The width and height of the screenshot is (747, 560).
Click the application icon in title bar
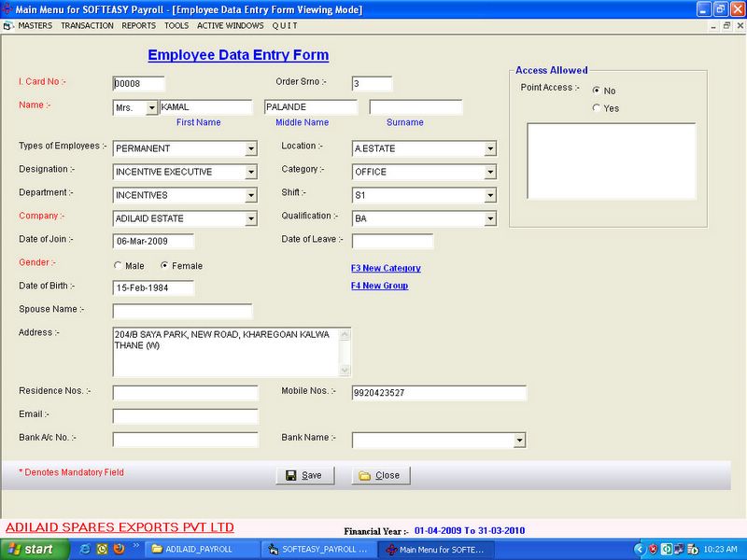coord(8,8)
